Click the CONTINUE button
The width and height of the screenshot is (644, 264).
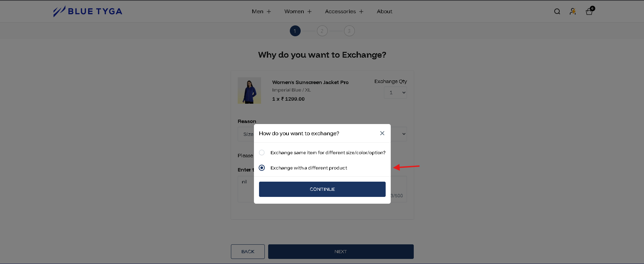coord(322,189)
